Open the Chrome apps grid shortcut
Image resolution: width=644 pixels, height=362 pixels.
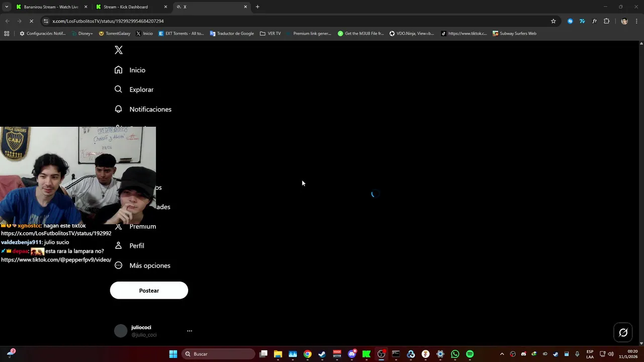pos(7,33)
